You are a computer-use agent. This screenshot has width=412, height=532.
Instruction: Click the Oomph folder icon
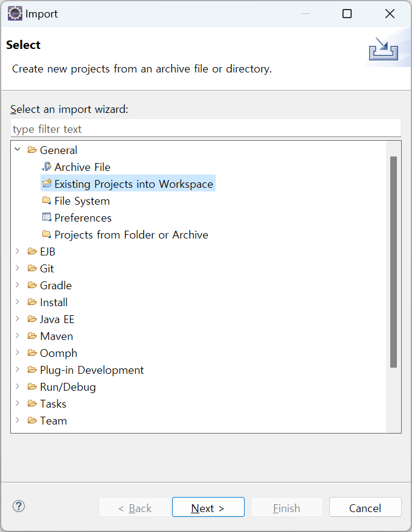(32, 353)
